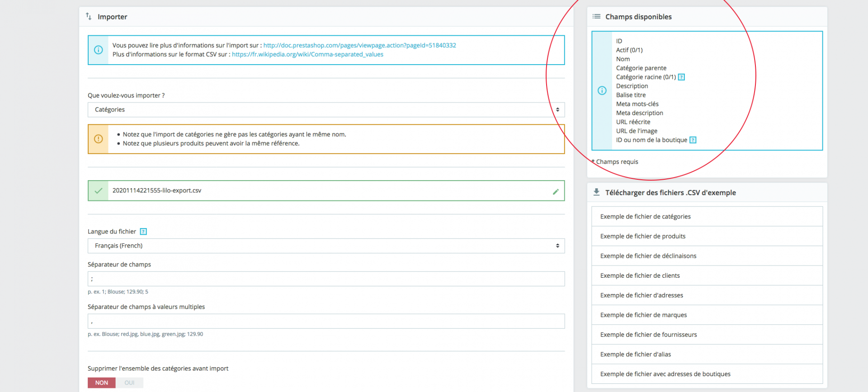Click the list icon next to Champs disponibles
This screenshot has width=868, height=392.
597,16
